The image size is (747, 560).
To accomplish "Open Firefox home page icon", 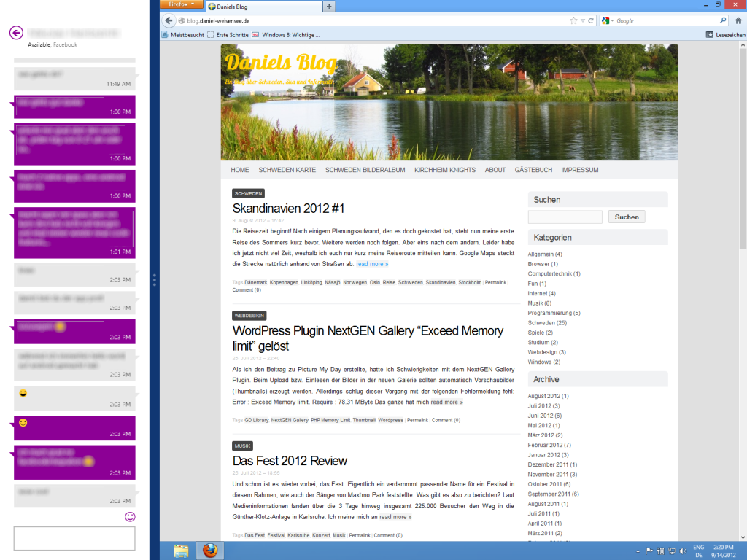I will pyautogui.click(x=737, y=21).
